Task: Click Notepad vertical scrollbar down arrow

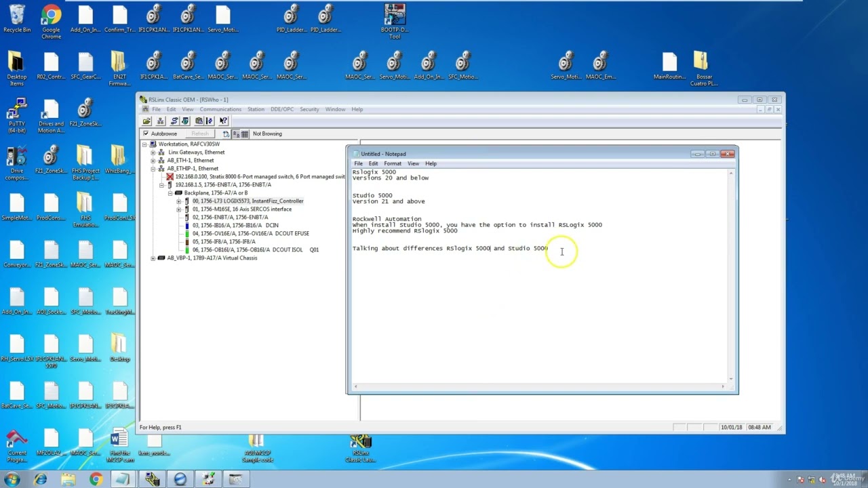Action: coord(731,378)
